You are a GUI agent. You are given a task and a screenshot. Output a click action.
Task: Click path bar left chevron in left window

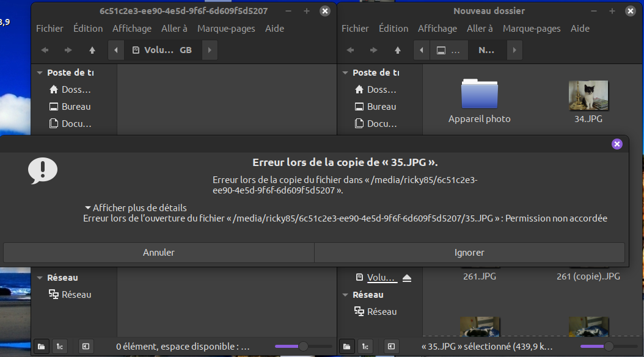pyautogui.click(x=116, y=50)
